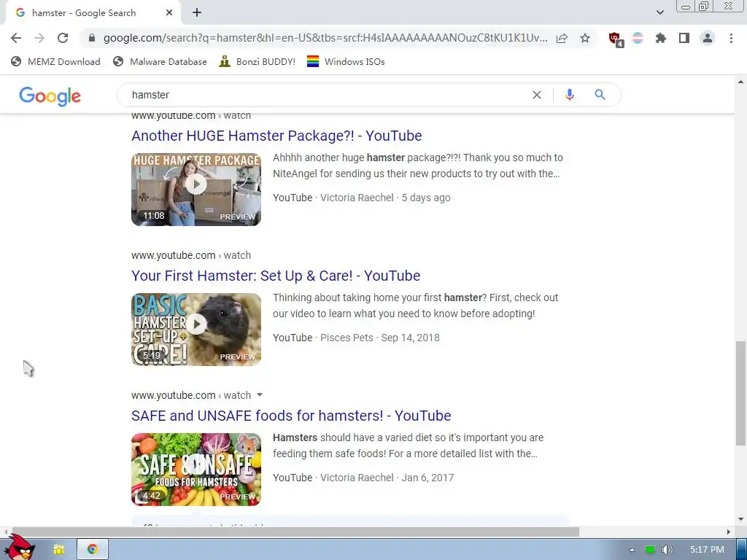This screenshot has height=560, width=747.
Task: Close the hamster Google Search tab
Action: [x=169, y=13]
